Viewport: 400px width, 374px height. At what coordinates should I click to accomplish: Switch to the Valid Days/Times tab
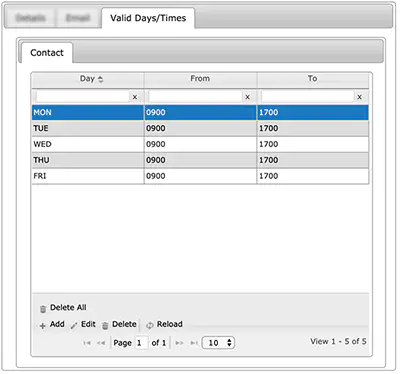point(148,18)
